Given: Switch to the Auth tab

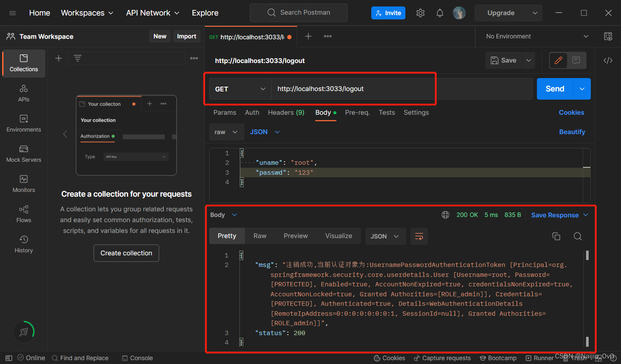Looking at the screenshot, I should pos(252,113).
